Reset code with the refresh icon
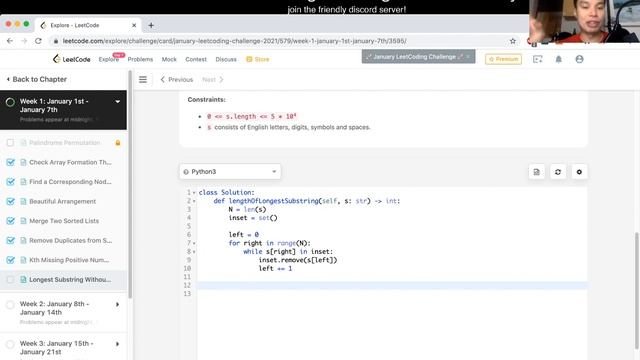Screen dimensions: 640x360 558,172
